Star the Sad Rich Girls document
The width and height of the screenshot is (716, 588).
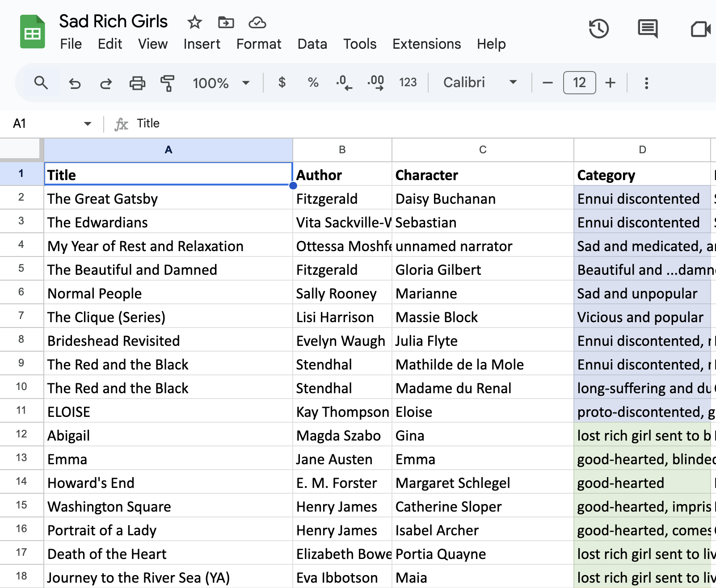point(194,22)
